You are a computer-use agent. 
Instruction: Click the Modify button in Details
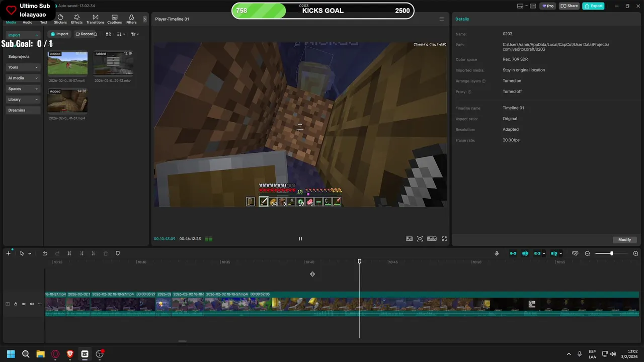(x=625, y=239)
